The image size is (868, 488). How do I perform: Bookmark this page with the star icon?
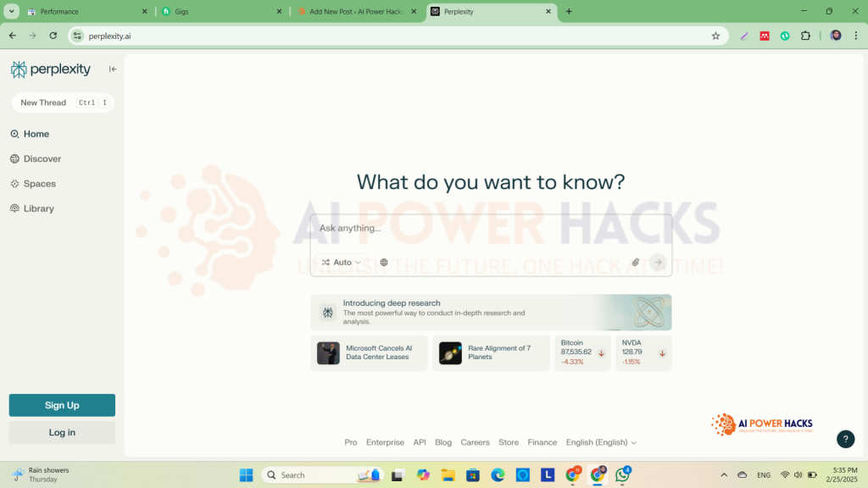715,36
